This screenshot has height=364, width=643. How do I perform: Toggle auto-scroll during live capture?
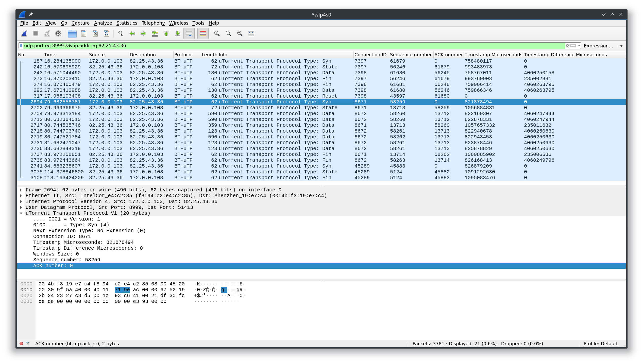click(x=189, y=33)
